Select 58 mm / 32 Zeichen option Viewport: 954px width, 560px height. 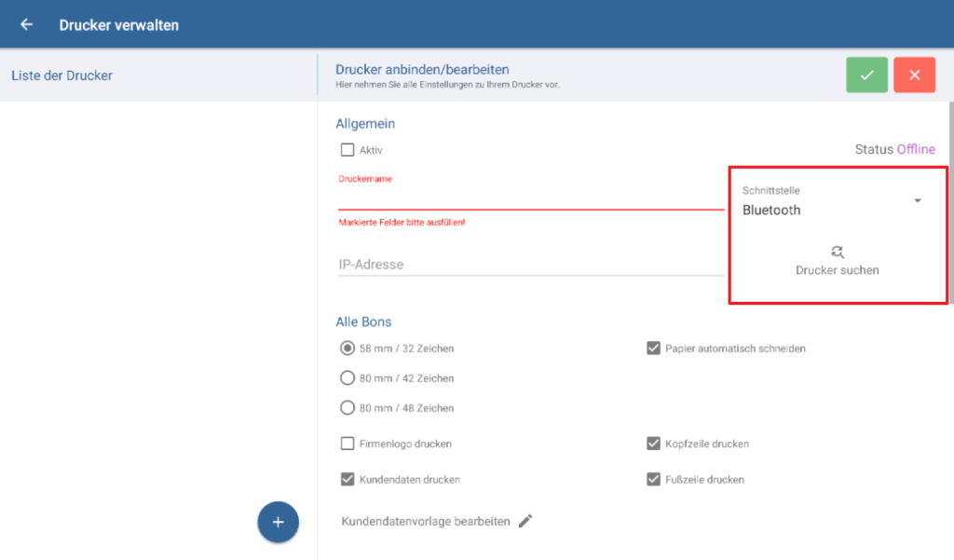coord(348,348)
